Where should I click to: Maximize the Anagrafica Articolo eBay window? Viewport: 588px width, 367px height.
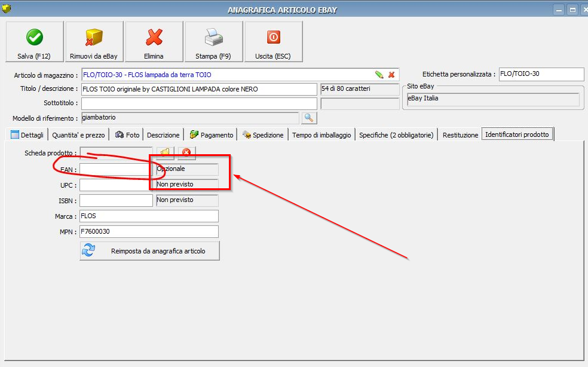coord(572,10)
